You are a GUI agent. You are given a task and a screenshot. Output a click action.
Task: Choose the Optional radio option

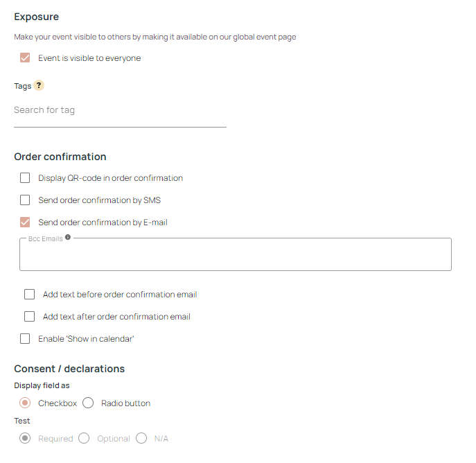(x=84, y=439)
